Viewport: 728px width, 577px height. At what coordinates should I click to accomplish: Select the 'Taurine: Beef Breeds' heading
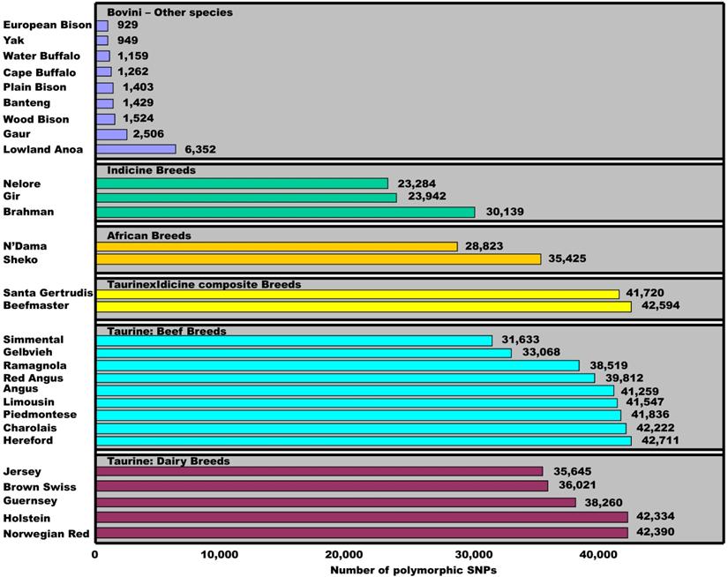tap(167, 332)
